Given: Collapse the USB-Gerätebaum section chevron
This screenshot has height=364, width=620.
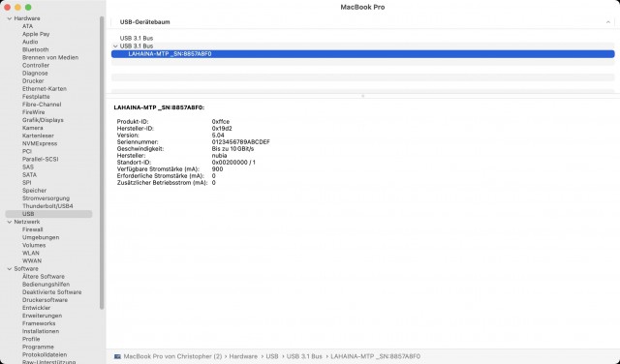Looking at the screenshot, I should 608,22.
